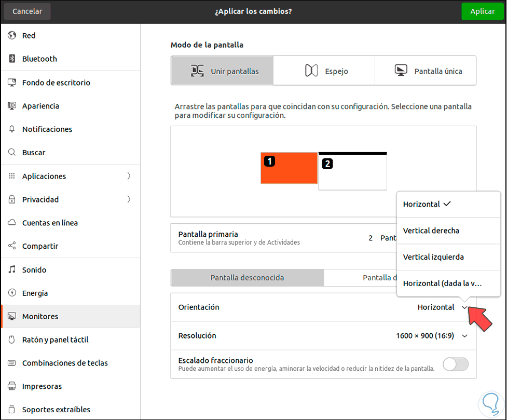
Task: Click the Impresoras printer icon
Action: coord(12,386)
